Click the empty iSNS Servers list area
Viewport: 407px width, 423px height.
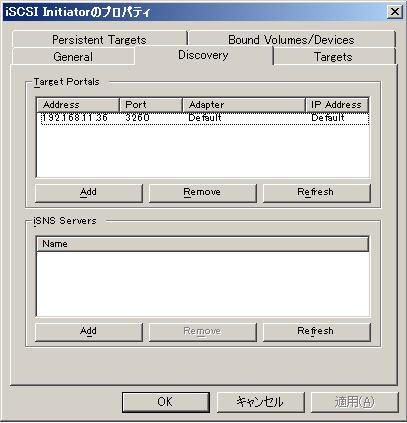tap(202, 283)
